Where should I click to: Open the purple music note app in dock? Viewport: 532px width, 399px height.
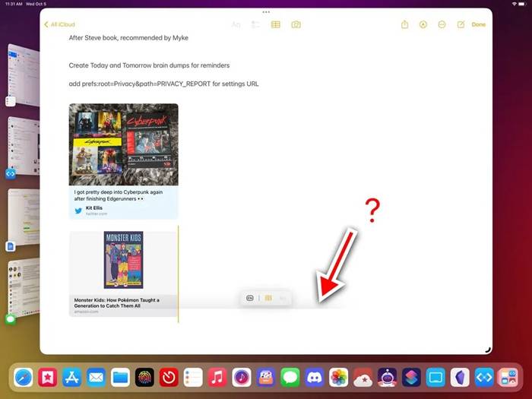click(242, 377)
